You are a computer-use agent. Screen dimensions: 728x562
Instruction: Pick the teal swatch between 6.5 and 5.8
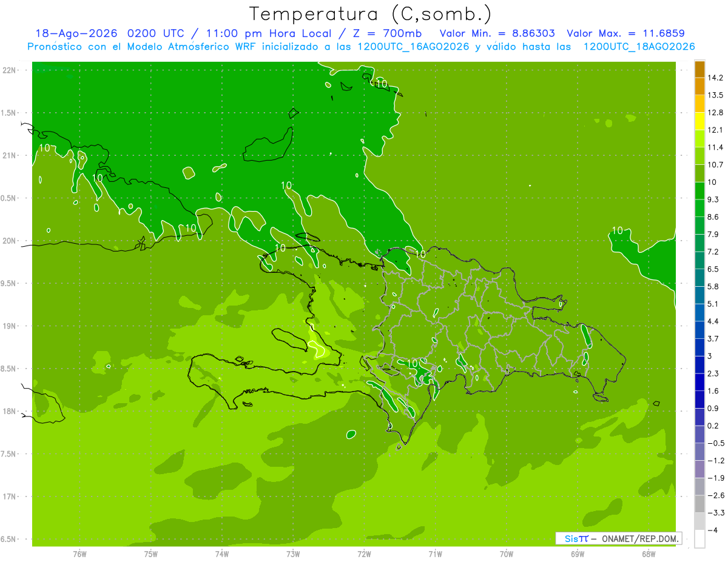pos(699,278)
